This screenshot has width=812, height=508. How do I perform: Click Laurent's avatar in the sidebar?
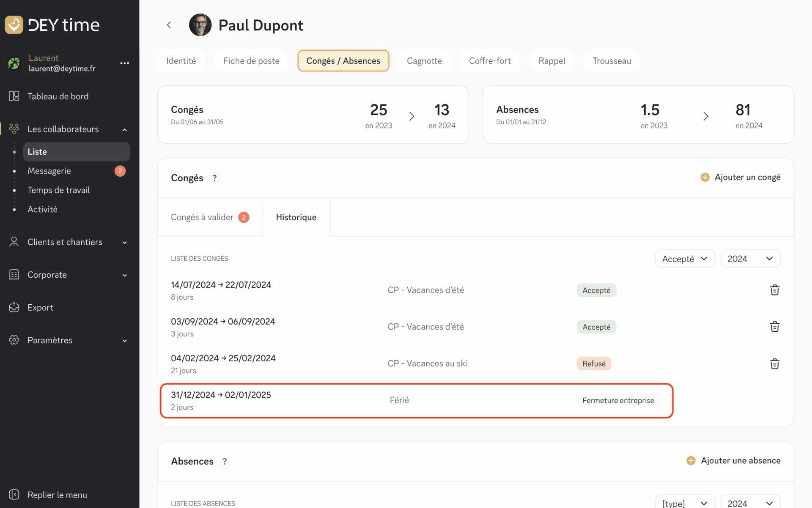(x=14, y=63)
